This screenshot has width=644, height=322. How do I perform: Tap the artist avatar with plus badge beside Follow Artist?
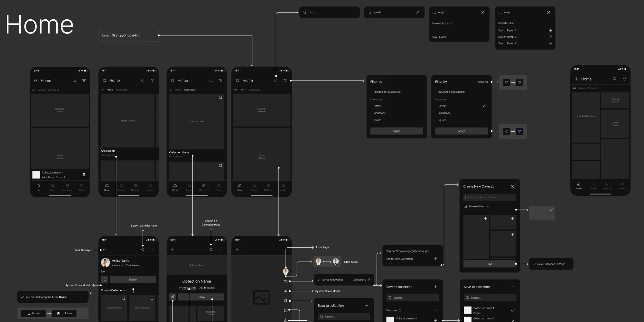[x=318, y=261]
